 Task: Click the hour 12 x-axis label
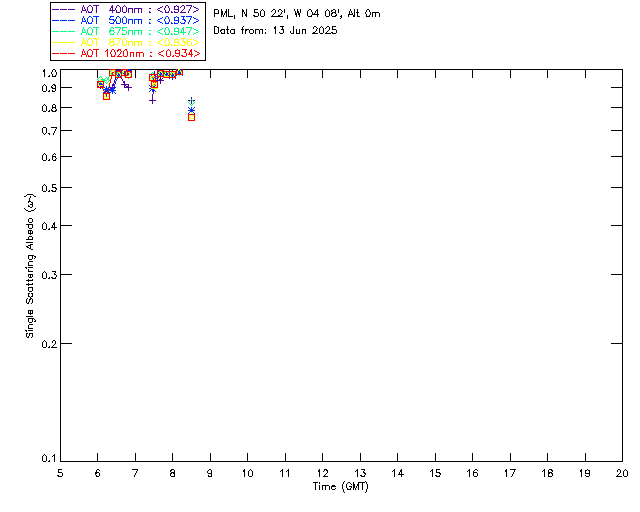pyautogui.click(x=322, y=473)
